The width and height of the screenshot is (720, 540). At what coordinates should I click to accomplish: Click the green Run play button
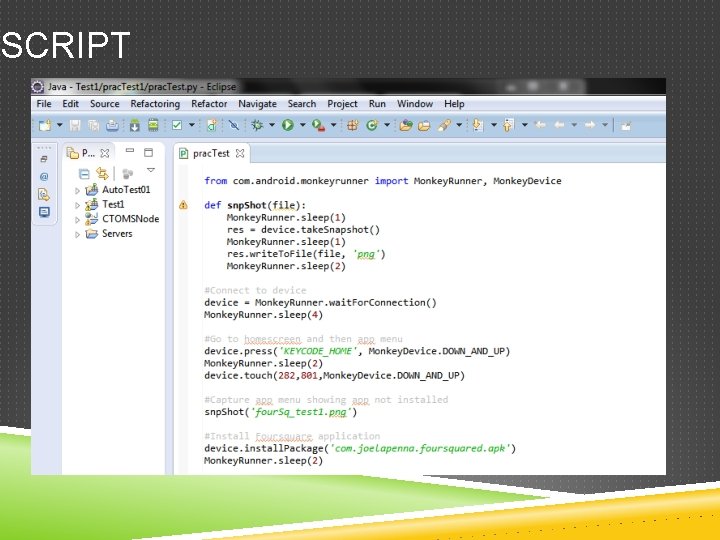288,125
